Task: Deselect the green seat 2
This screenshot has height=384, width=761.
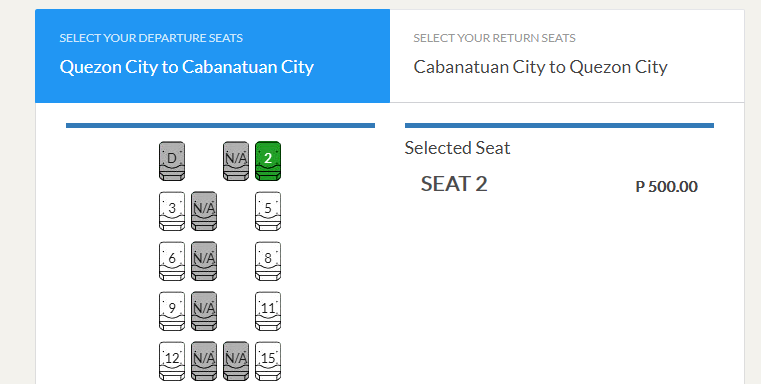Action: click(268, 161)
